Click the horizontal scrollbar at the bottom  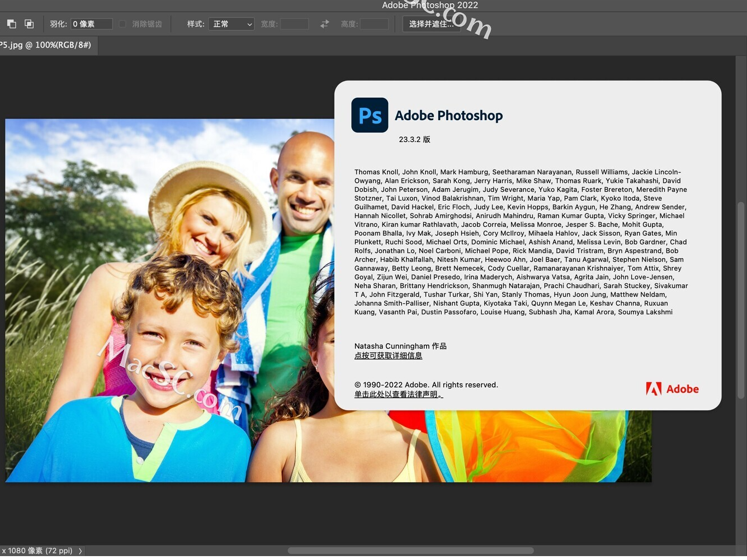(x=411, y=550)
